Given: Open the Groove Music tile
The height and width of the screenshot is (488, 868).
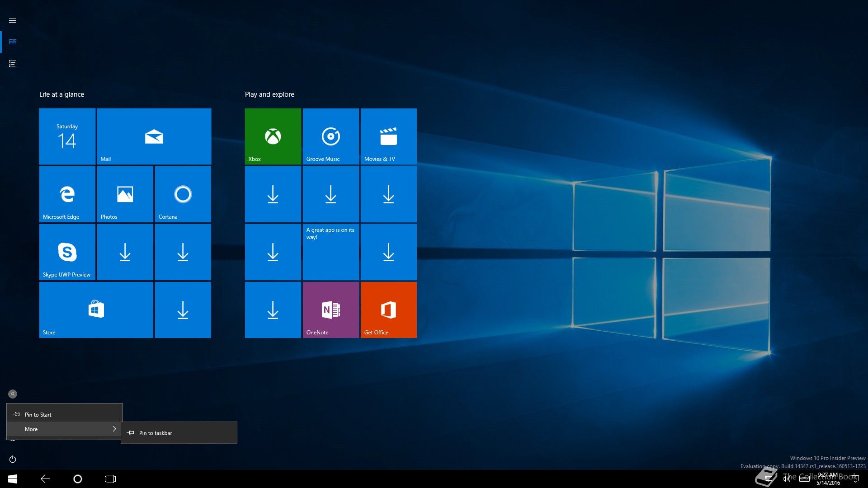Looking at the screenshot, I should coord(331,136).
